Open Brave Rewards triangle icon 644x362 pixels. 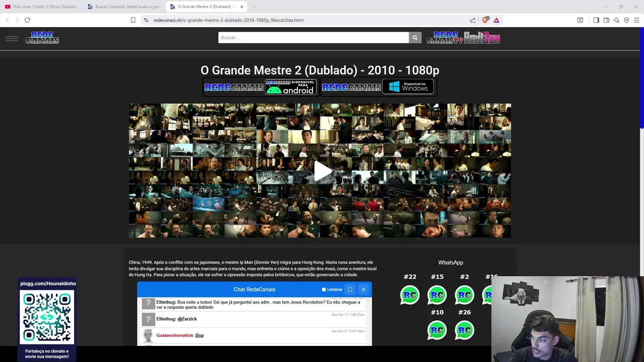click(496, 20)
